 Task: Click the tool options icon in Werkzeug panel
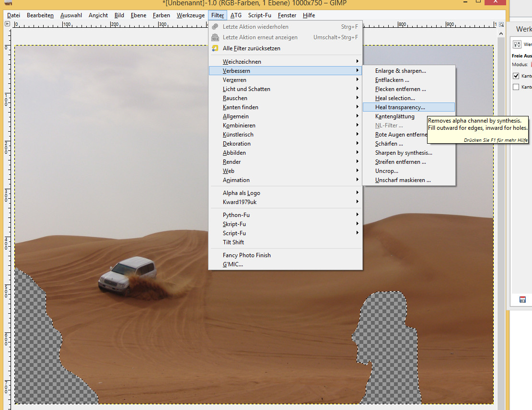point(517,45)
